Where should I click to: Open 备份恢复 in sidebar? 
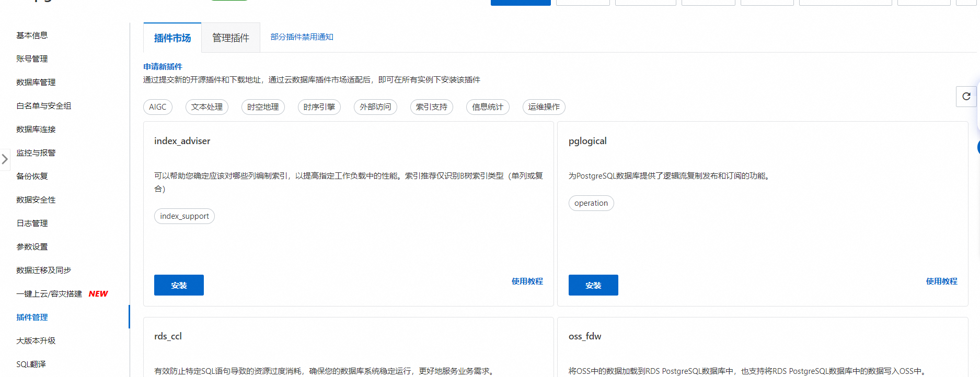pos(32,176)
